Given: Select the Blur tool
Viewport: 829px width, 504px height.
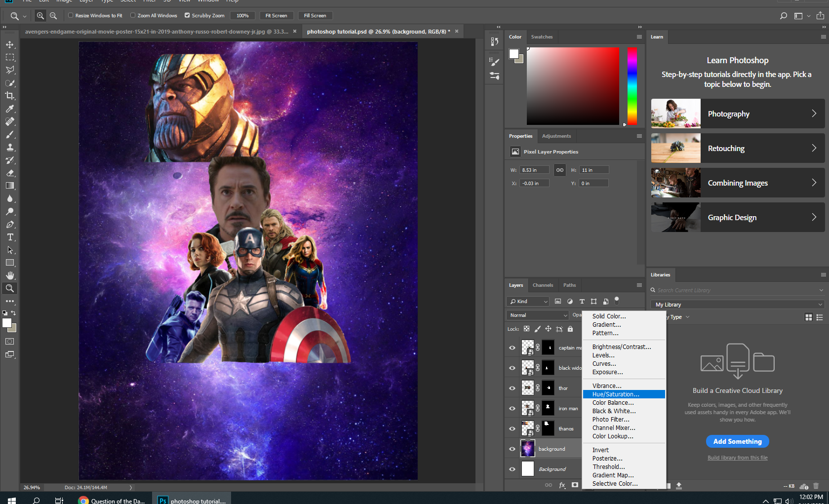Looking at the screenshot, I should (x=10, y=198).
